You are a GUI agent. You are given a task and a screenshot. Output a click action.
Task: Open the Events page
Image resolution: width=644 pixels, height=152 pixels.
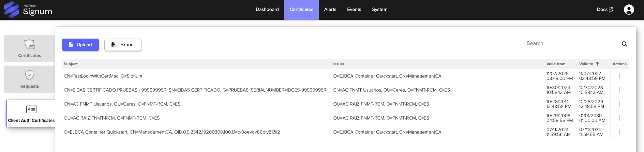point(354,10)
